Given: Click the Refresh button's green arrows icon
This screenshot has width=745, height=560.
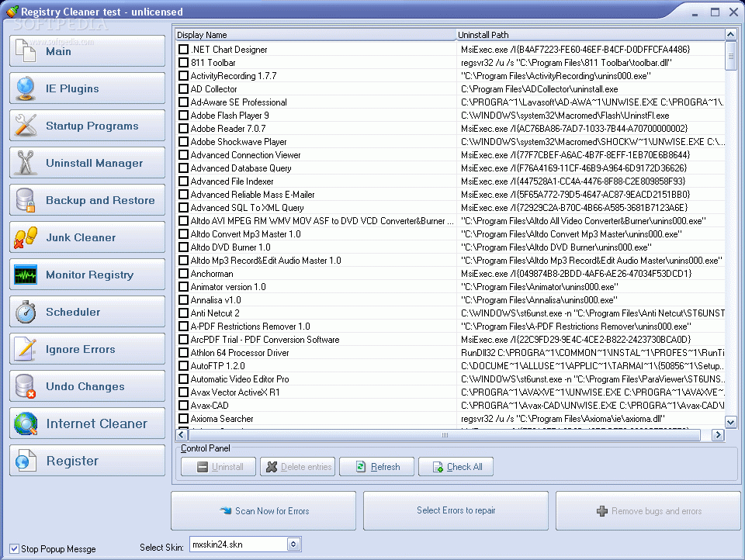Looking at the screenshot, I should tap(361, 467).
